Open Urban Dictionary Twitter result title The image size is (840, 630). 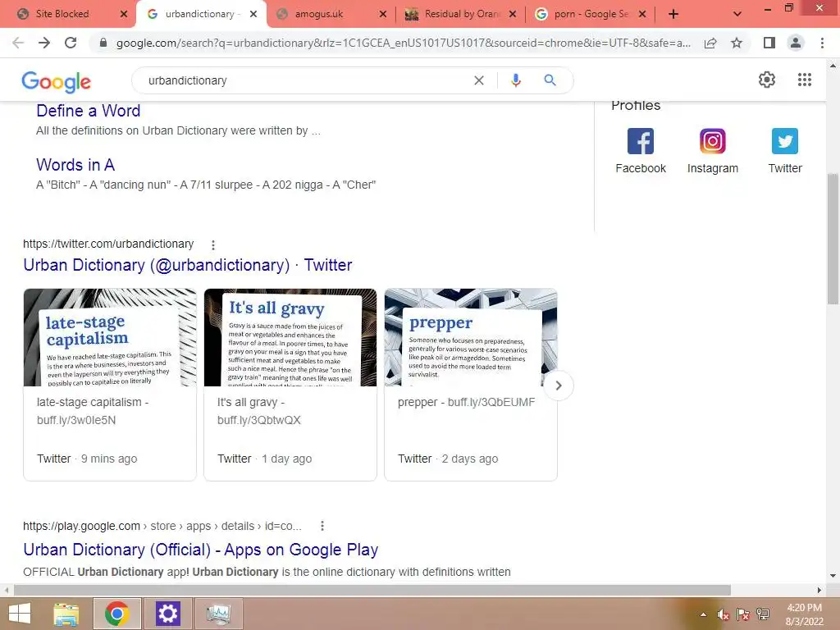(x=188, y=265)
